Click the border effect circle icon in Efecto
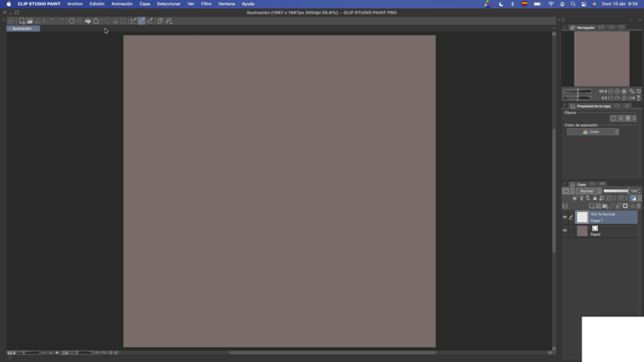 point(614,118)
